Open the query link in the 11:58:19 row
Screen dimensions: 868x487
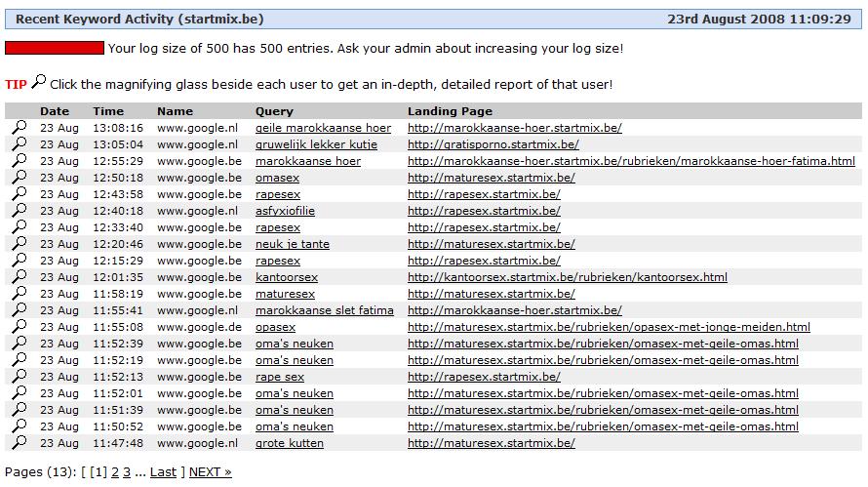285,294
